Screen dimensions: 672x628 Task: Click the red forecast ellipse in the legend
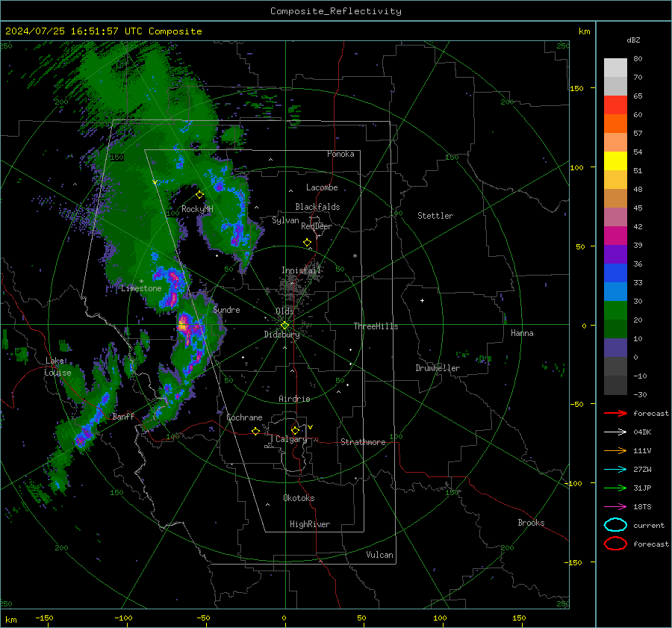(615, 544)
